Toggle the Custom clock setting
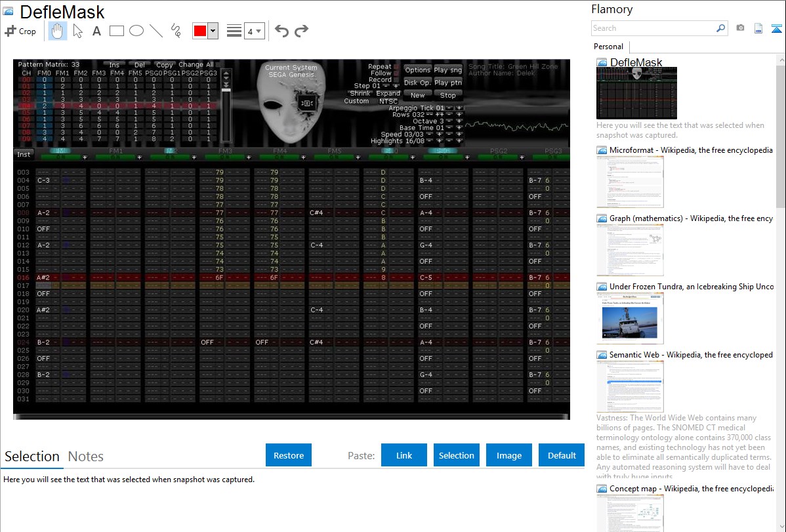Viewport: 786px width, 532px height. pyautogui.click(x=356, y=101)
